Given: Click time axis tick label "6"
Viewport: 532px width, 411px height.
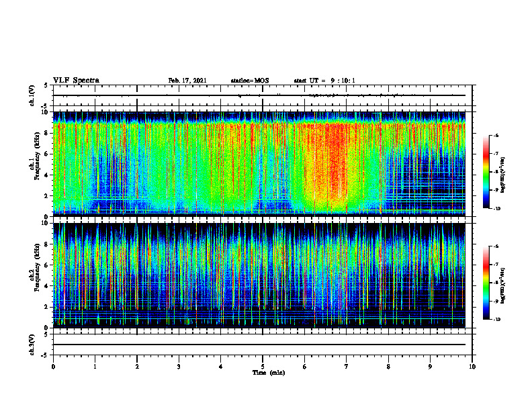Looking at the screenshot, I should tap(305, 367).
